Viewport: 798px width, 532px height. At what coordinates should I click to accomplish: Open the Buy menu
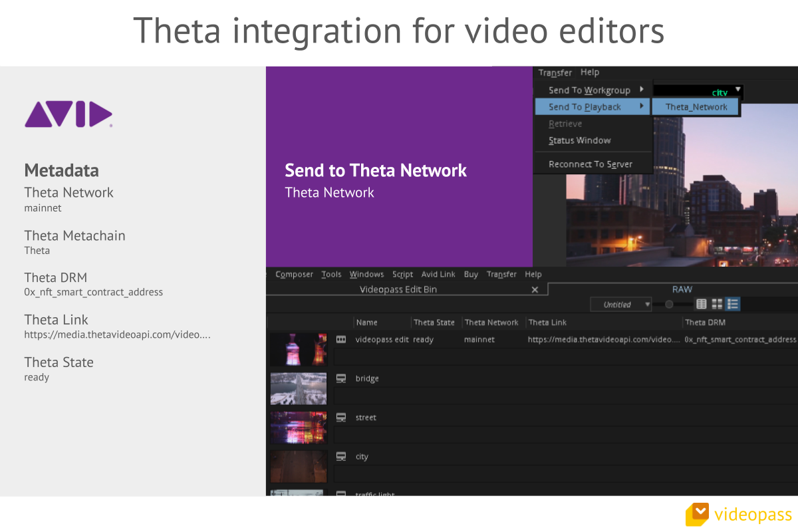471,274
